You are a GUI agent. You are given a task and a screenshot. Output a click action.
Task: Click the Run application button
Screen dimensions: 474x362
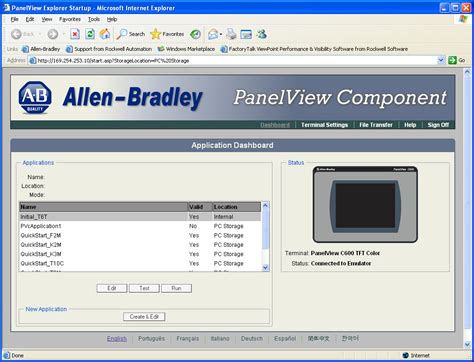pyautogui.click(x=176, y=288)
